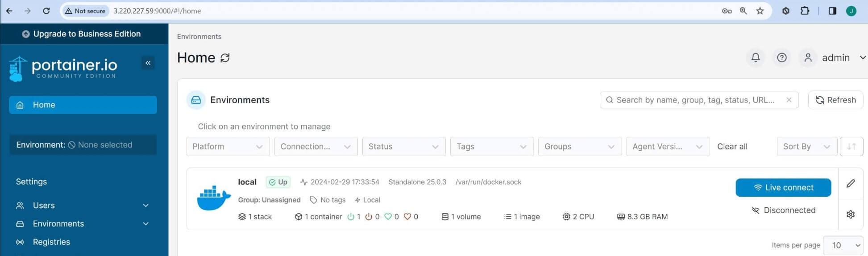Screen dimensions: 868x256
Task: Edit the local environment with pencil icon
Action: [851, 183]
